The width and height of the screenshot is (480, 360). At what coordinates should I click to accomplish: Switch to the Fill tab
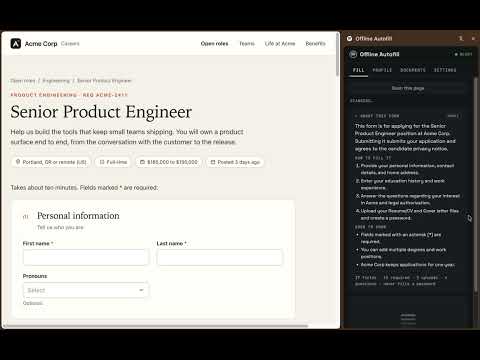[x=359, y=70]
